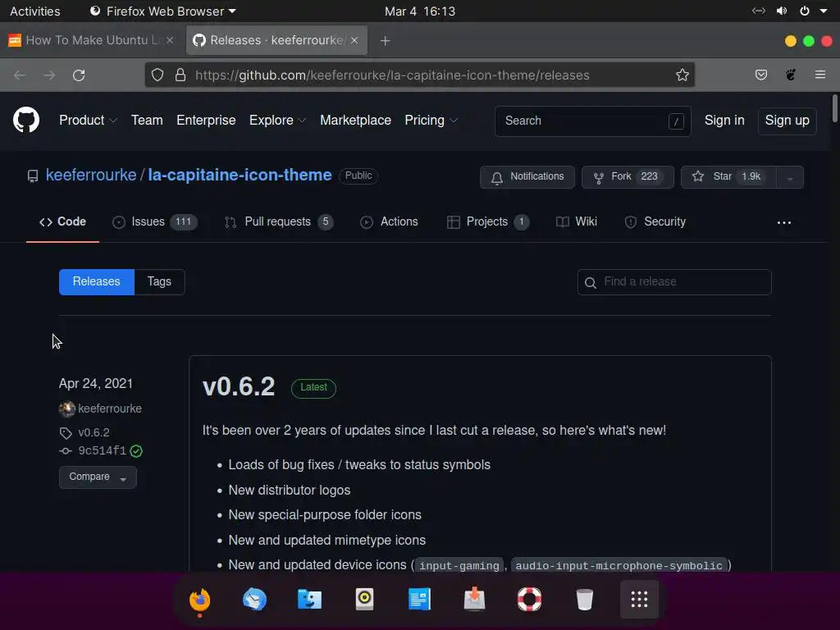Image resolution: width=840 pixels, height=630 pixels.
Task: Open Help lifebuoy in the dock
Action: point(529,600)
